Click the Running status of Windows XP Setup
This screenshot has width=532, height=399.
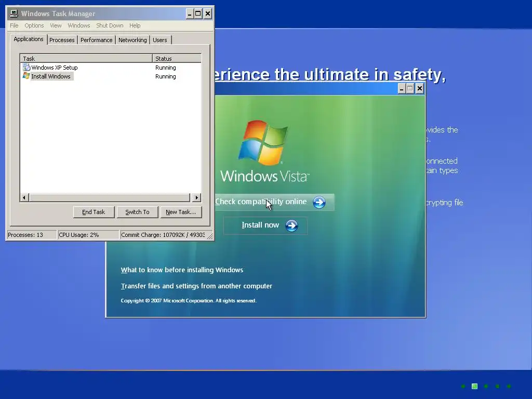pyautogui.click(x=166, y=68)
